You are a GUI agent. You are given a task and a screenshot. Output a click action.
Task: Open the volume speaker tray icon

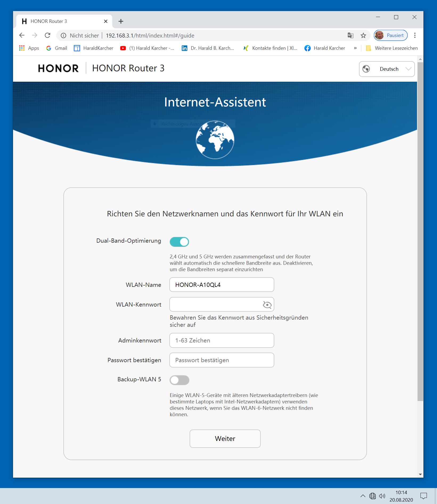coord(382,496)
